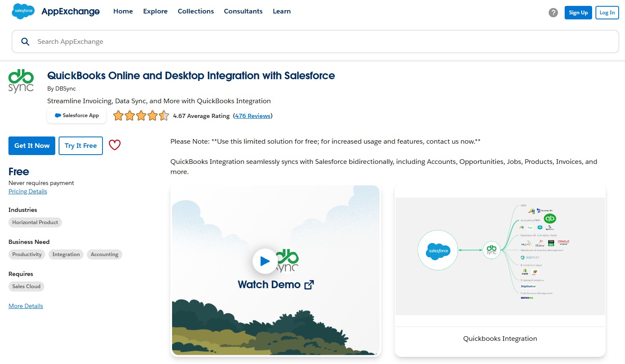Select the Sales Cloud requirement tag
Image resolution: width=625 pixels, height=364 pixels.
[26, 286]
